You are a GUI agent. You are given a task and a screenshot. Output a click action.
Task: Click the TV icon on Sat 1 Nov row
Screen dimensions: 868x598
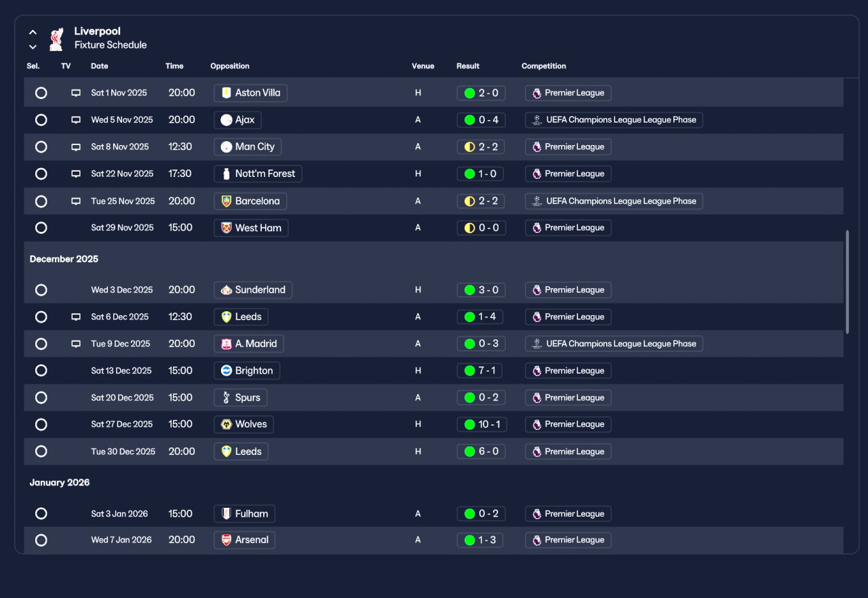point(76,93)
